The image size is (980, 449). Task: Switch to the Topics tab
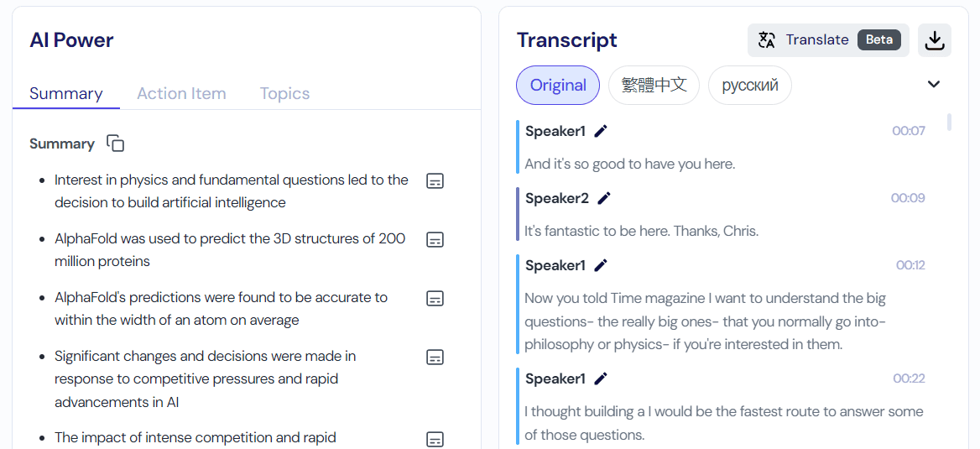click(x=284, y=93)
